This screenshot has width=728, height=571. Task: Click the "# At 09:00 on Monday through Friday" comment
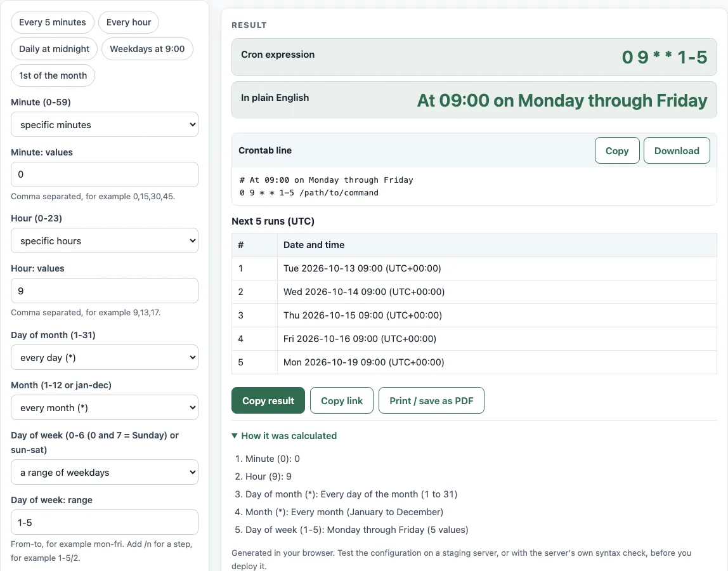tap(327, 180)
